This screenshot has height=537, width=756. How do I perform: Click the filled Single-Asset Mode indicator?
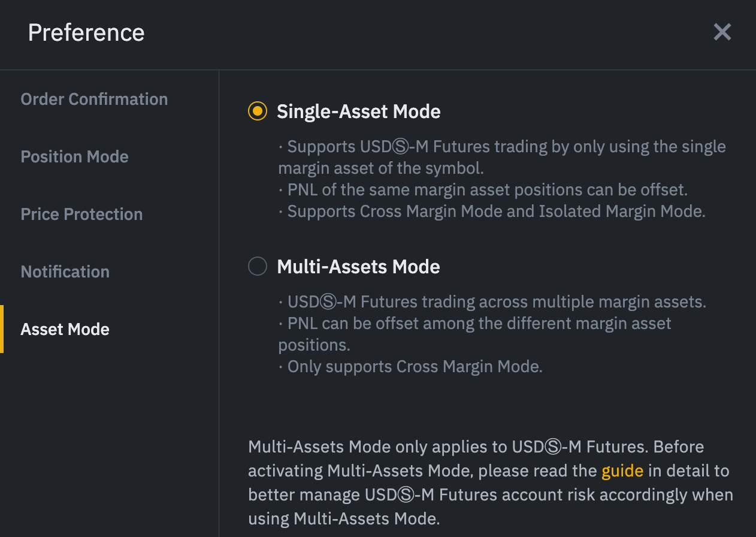[x=257, y=111]
